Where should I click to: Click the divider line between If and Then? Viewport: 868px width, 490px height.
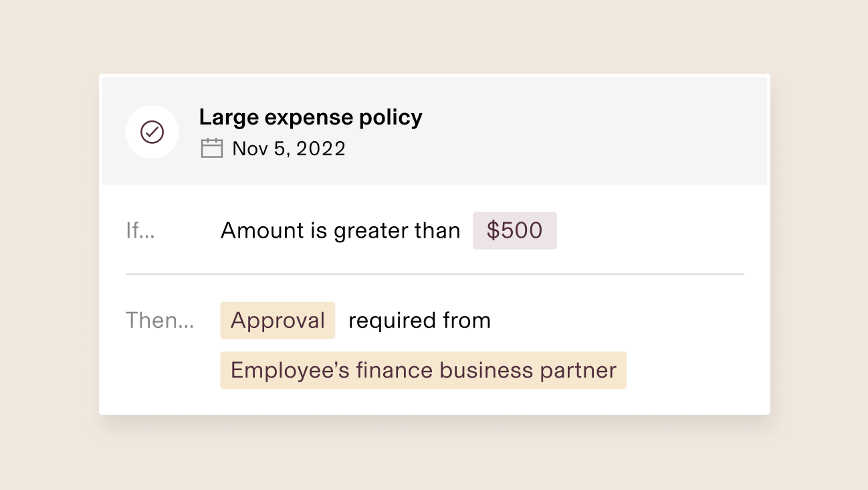click(x=434, y=274)
